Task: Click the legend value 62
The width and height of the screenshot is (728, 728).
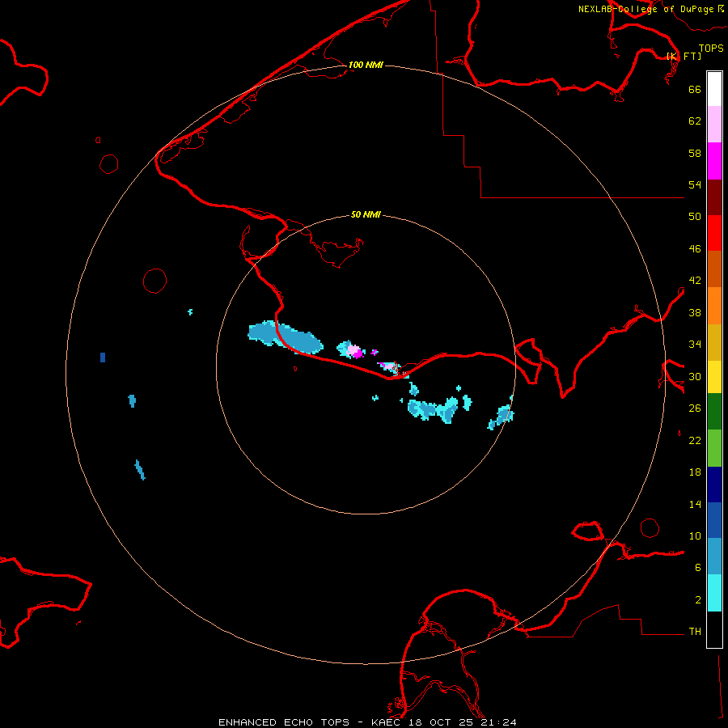Action: coord(695,121)
